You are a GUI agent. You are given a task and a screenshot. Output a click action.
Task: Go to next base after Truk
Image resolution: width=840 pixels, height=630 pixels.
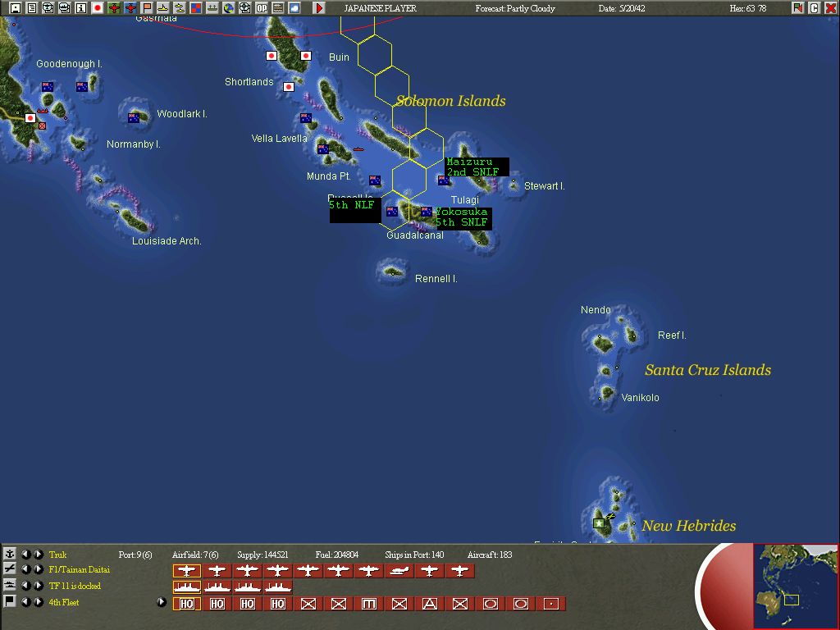(39, 554)
